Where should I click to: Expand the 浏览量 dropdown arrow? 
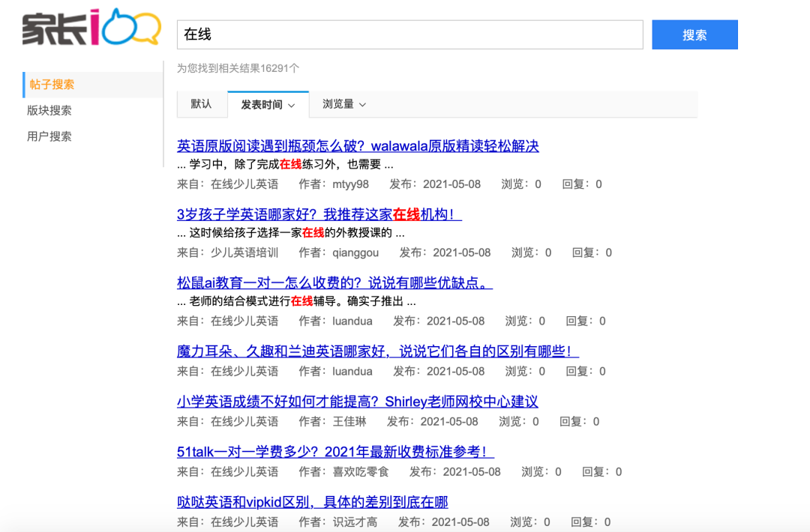point(363,105)
